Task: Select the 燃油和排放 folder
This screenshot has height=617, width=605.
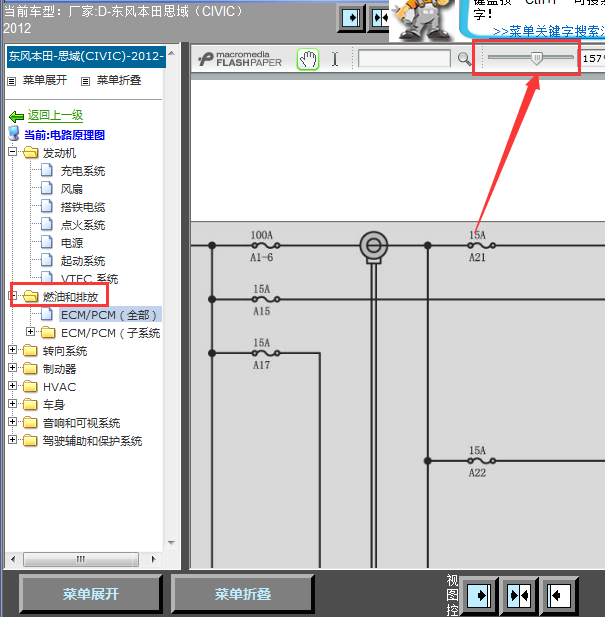Action: point(70,297)
